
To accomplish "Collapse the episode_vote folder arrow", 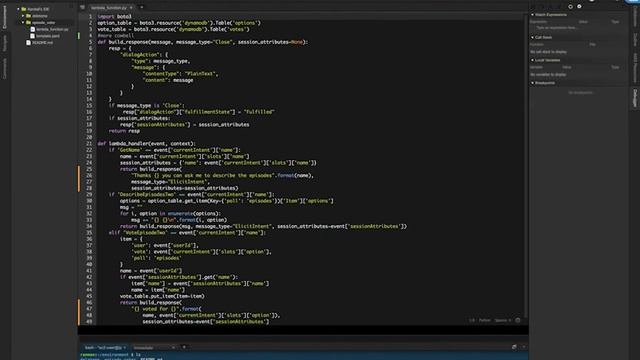I will pyautogui.click(x=23, y=22).
